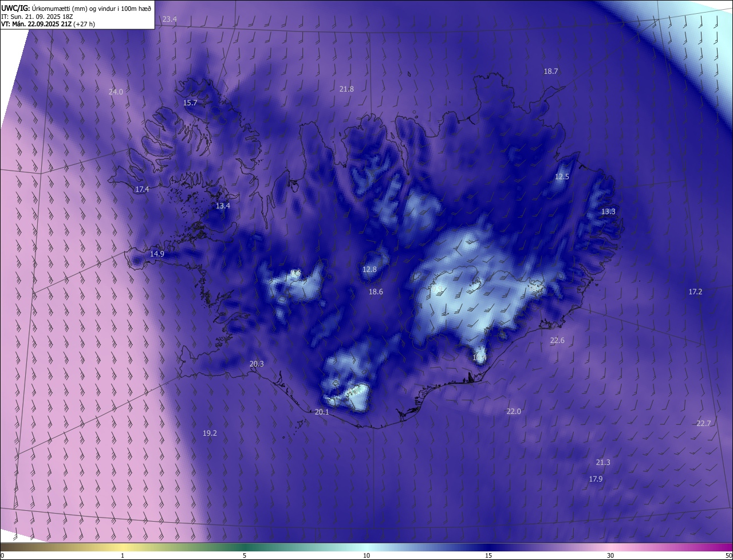Select the 15.7 value over the Westfjords
The height and width of the screenshot is (560, 733).
[190, 103]
